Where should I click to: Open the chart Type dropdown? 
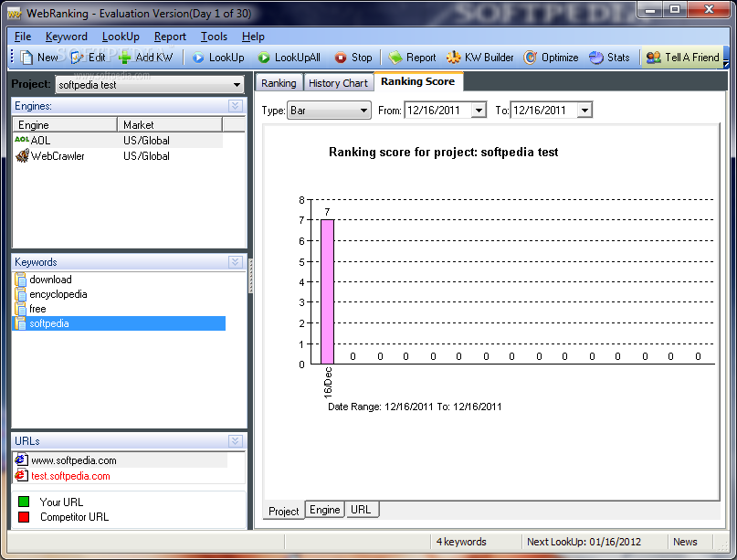329,111
